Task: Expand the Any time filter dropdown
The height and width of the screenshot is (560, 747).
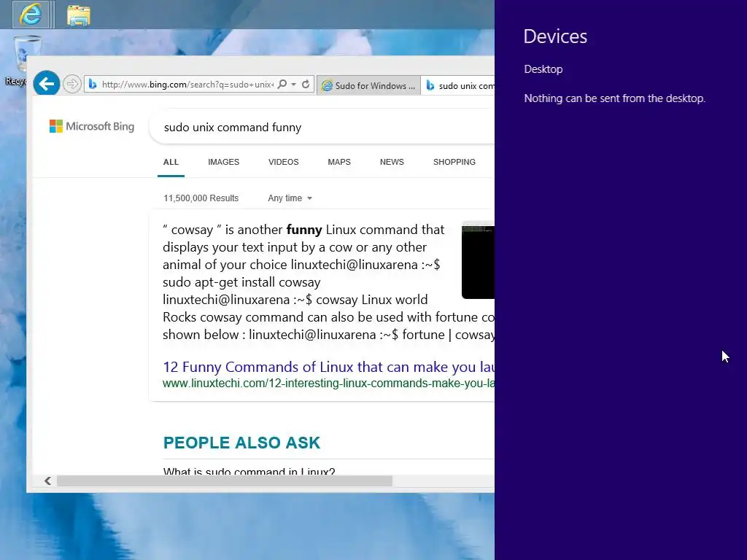Action: pos(290,198)
